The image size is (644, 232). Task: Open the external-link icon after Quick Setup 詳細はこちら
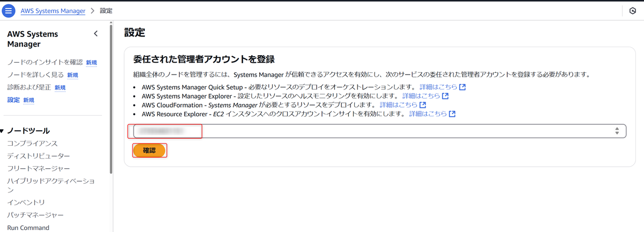point(462,87)
